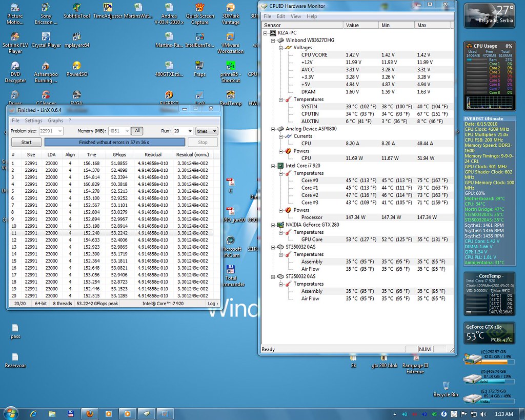Screen dimensions: 525x420
Task: Open the Graphs menu in LinX
Action: coord(55,121)
